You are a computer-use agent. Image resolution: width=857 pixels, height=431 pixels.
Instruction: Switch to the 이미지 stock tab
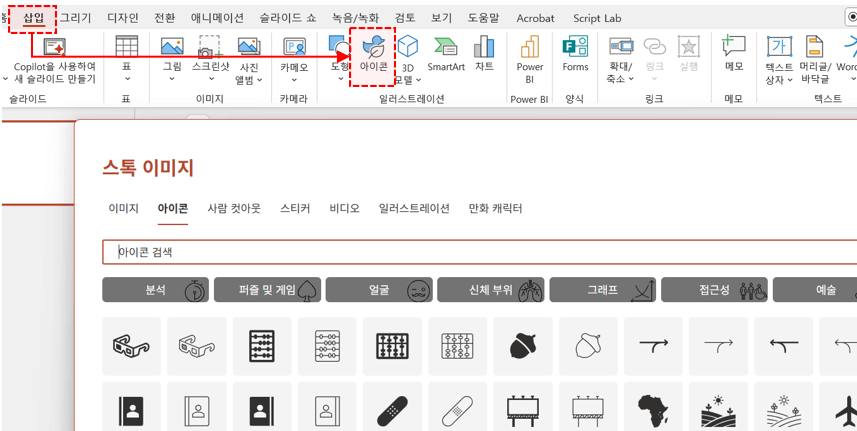tap(124, 209)
